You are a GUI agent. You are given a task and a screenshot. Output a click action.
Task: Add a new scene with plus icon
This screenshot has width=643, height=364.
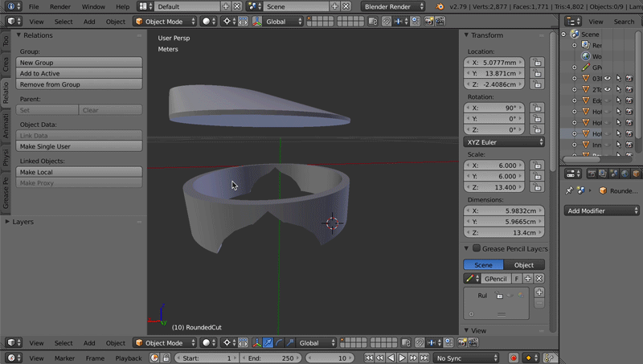(x=335, y=6)
